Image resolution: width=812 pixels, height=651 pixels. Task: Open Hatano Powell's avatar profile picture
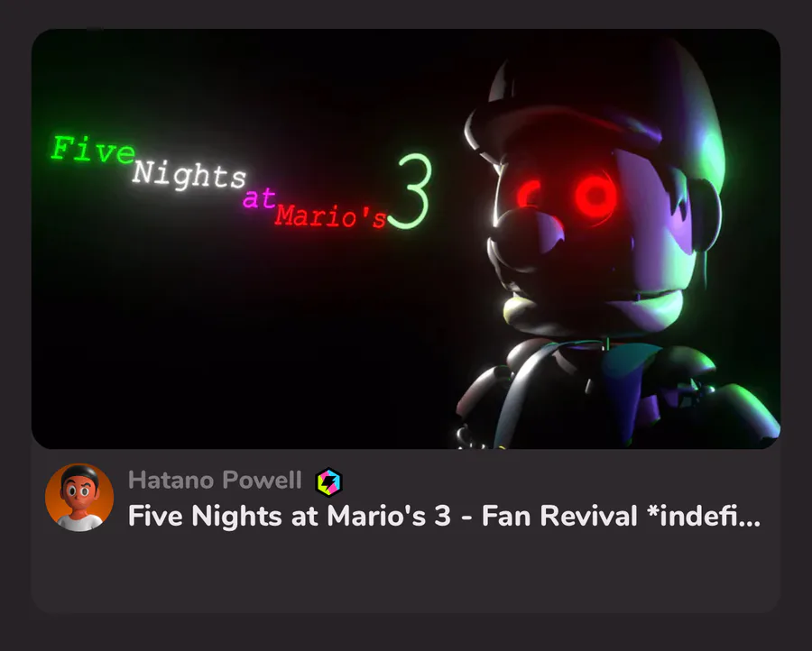pyautogui.click(x=79, y=498)
